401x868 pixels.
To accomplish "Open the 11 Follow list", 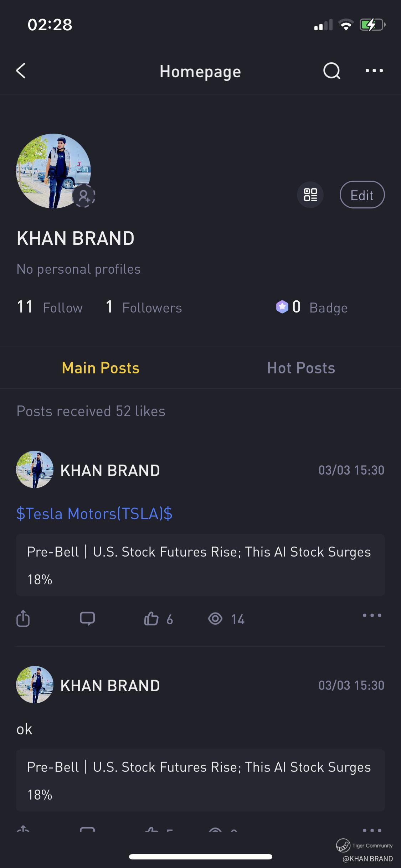I will (x=50, y=307).
